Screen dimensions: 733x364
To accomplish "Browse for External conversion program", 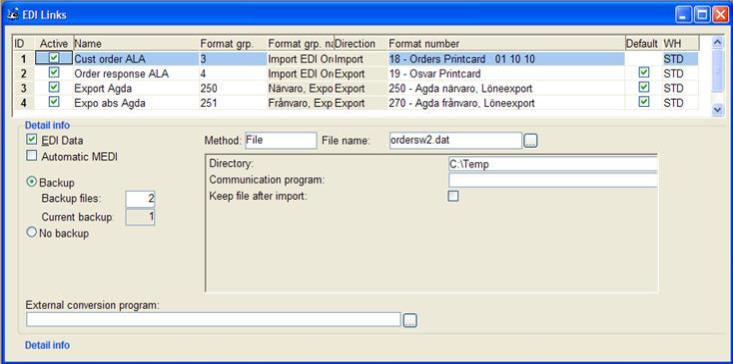I will [410, 321].
